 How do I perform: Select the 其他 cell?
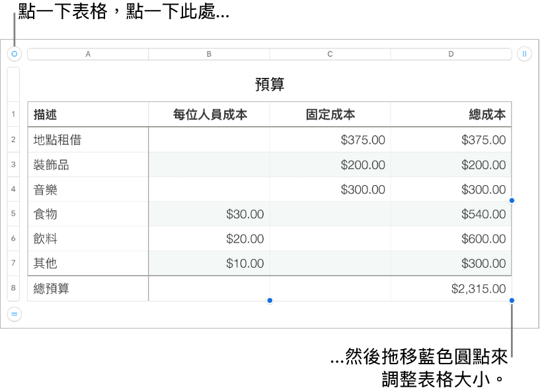click(x=88, y=264)
